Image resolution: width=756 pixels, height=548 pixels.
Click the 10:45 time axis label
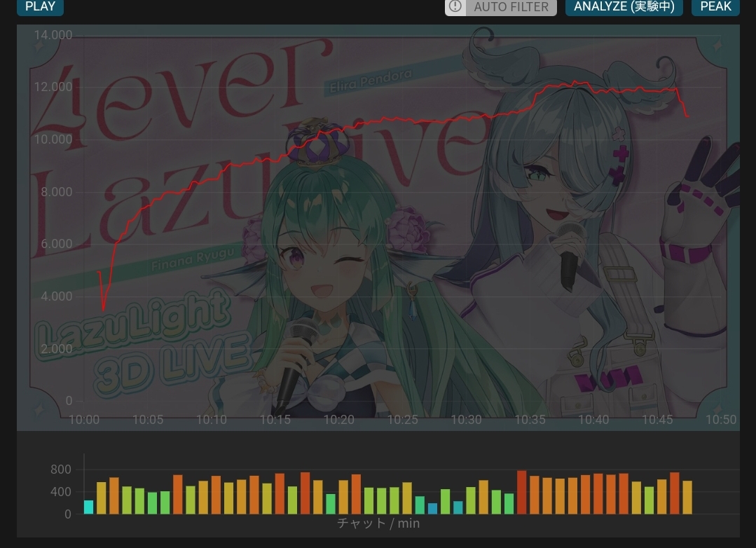point(657,420)
